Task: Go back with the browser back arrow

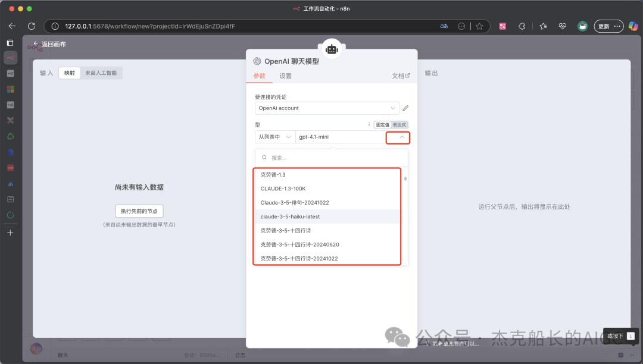Action: click(x=12, y=26)
